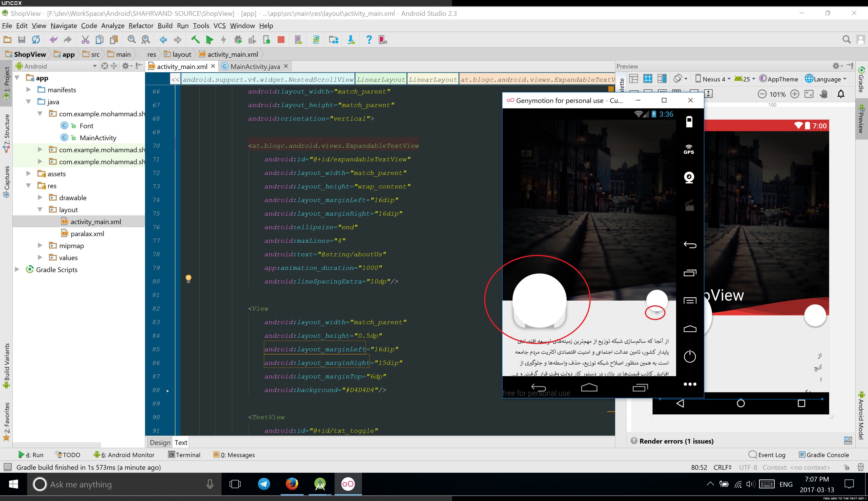This screenshot has width=868, height=501.
Task: Open the Language dropdown in Preview
Action: click(826, 79)
